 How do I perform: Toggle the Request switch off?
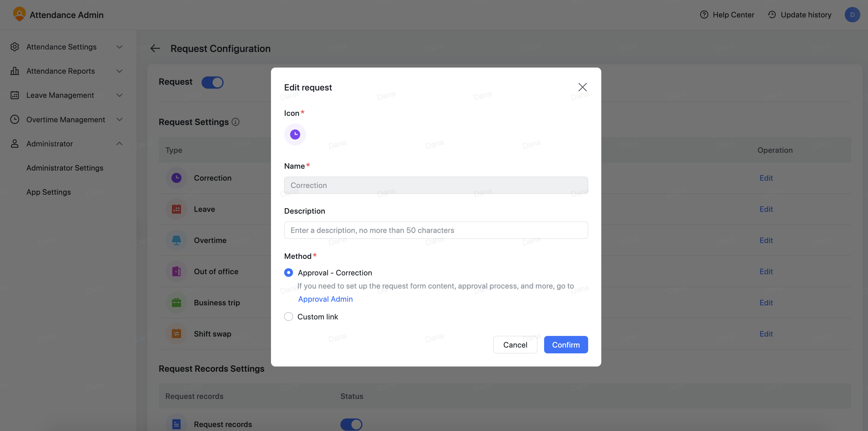[x=212, y=82]
